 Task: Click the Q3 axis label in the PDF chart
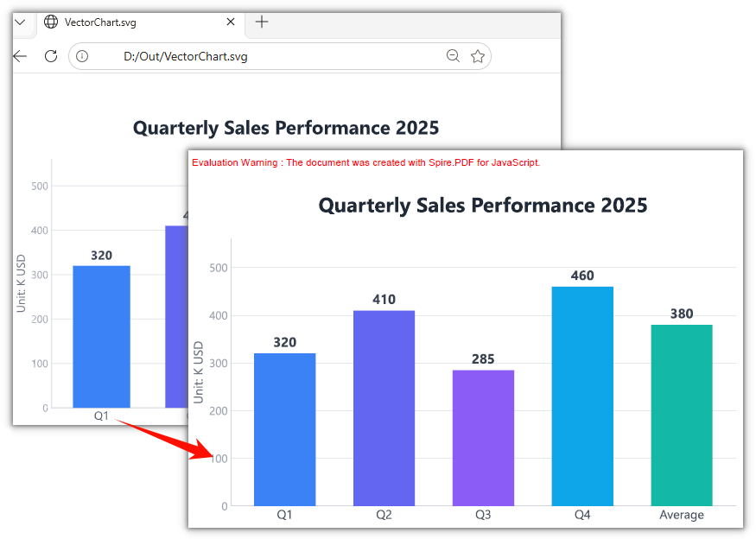point(483,515)
